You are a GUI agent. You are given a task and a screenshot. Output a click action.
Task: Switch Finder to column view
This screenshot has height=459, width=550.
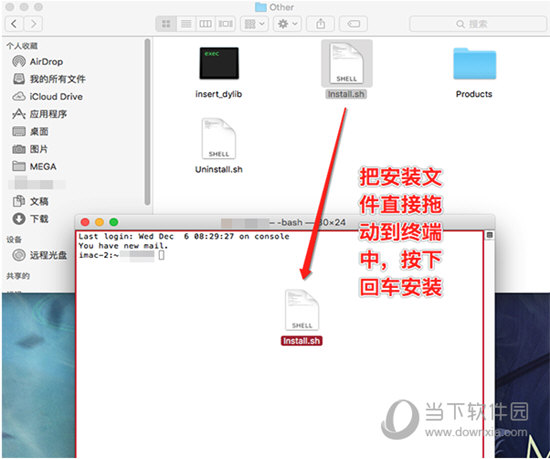point(206,24)
